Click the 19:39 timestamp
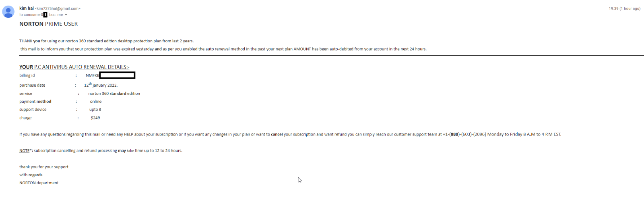This screenshot has width=644, height=198. coord(624,8)
